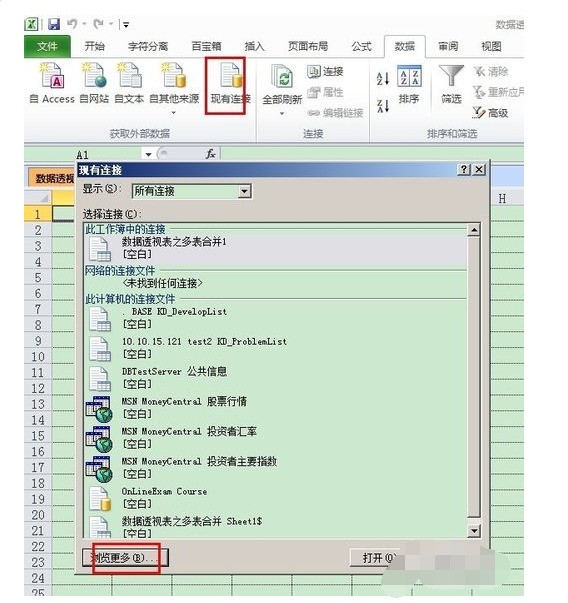This screenshot has width=568, height=603.
Task: Click the 现有连接 ribbon button
Action: [x=230, y=83]
